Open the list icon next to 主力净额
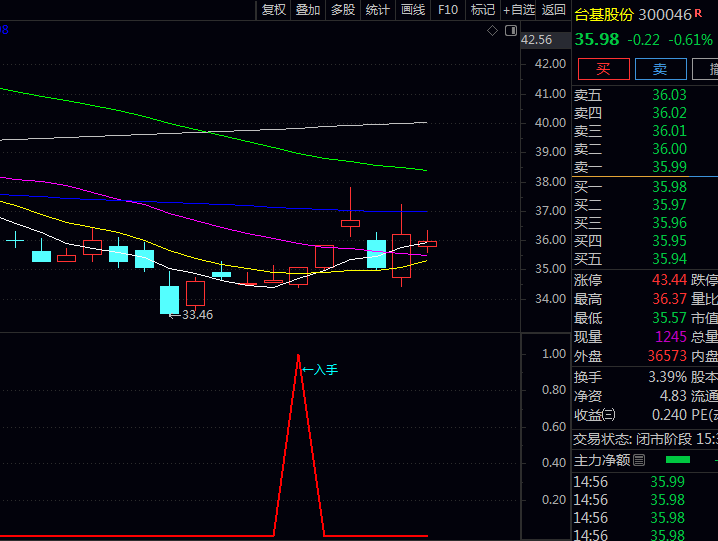Screen dimensions: 718x541 coord(640,460)
